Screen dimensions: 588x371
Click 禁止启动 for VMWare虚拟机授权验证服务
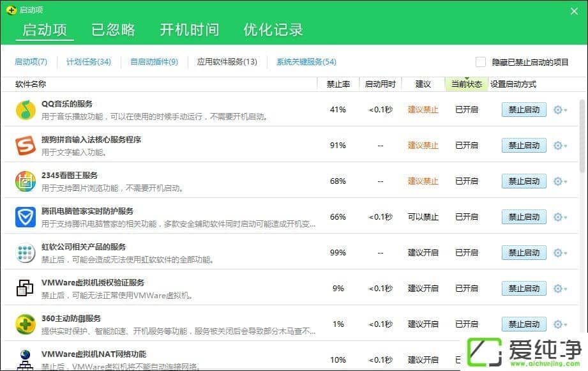click(x=524, y=289)
